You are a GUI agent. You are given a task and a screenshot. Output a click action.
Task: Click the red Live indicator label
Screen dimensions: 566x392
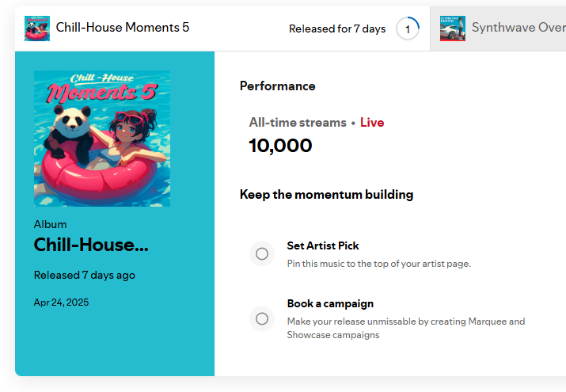pyautogui.click(x=372, y=123)
